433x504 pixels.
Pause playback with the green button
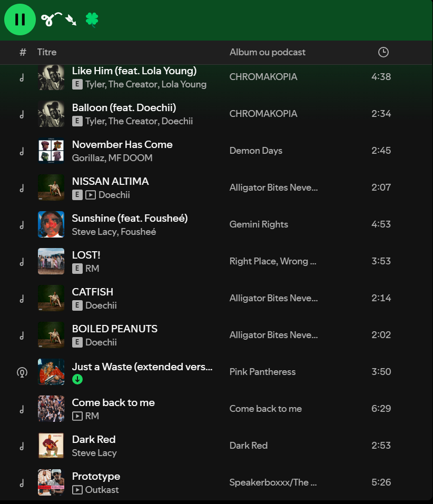tap(20, 19)
